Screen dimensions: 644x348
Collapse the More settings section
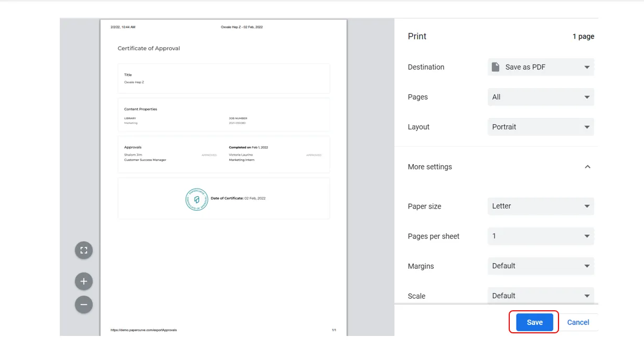tap(587, 167)
